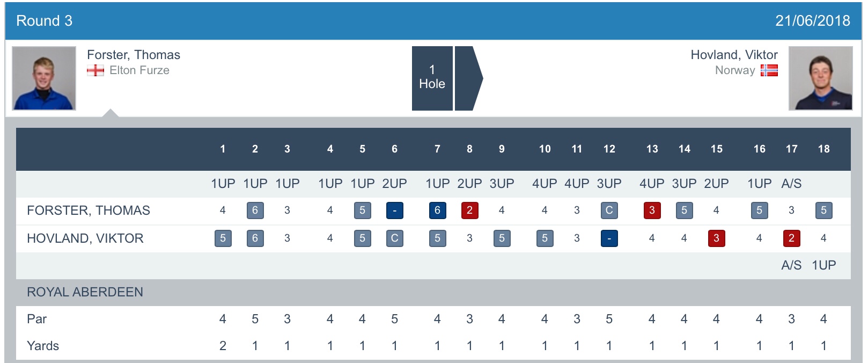Click Hovland's red 2 on hole 17
Screen dimensions: 868x363
click(x=791, y=238)
